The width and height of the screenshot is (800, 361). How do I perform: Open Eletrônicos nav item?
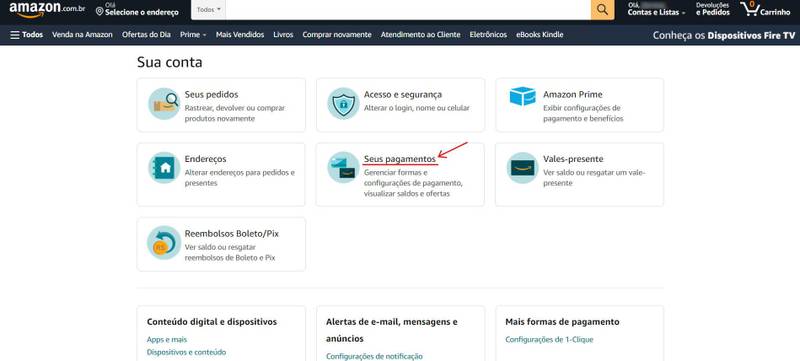pyautogui.click(x=488, y=35)
